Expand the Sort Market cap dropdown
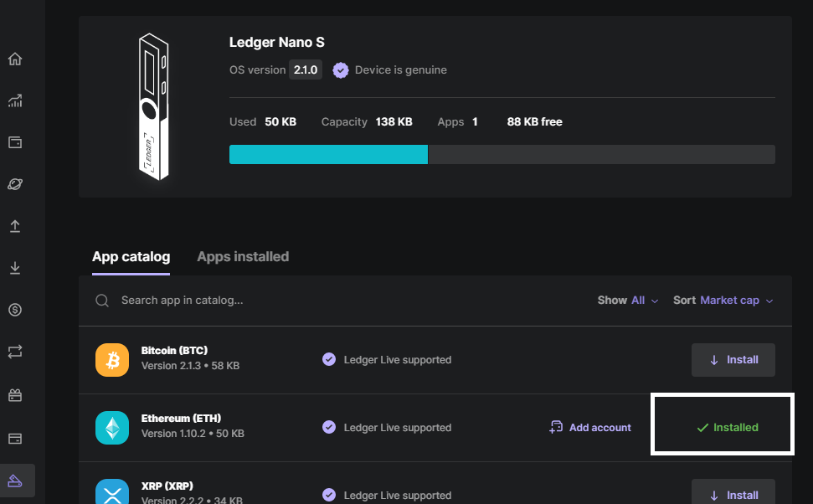 pyautogui.click(x=723, y=301)
